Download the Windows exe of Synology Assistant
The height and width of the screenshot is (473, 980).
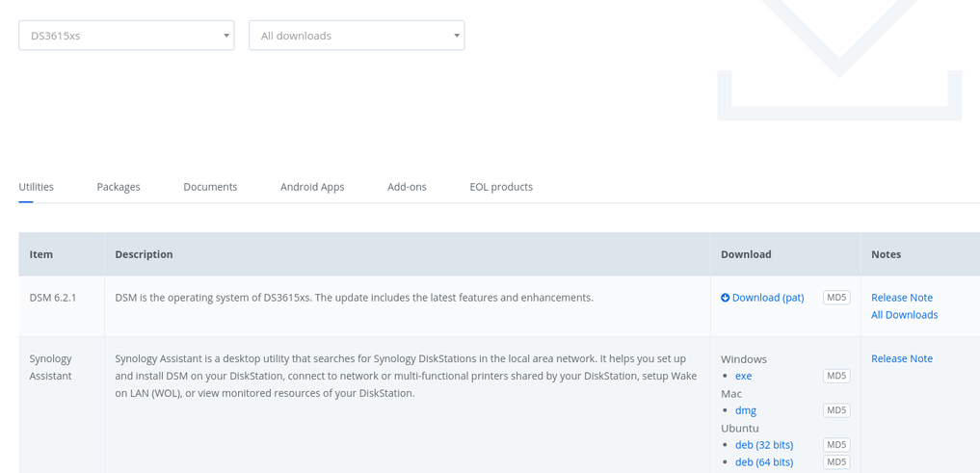(x=743, y=376)
